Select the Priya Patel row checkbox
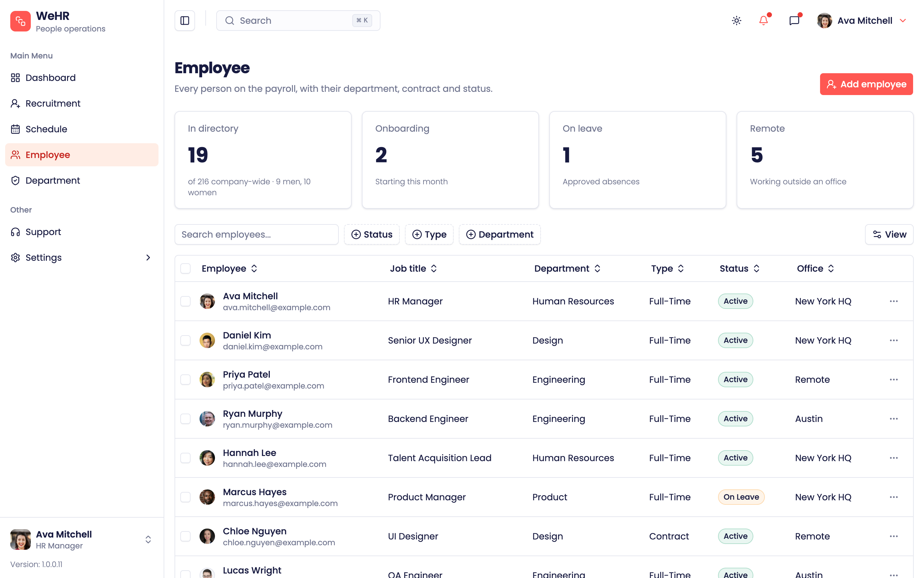The image size is (924, 578). point(185,380)
